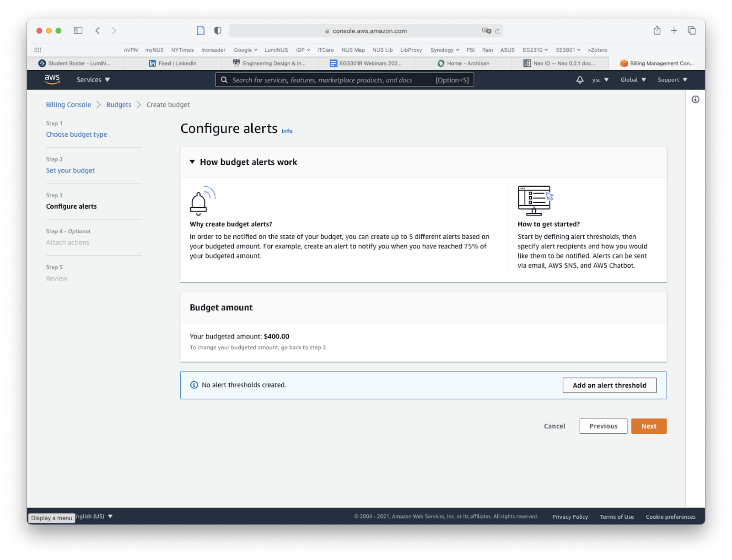Show tab overview icon
The height and width of the screenshot is (560, 732).
(x=692, y=31)
